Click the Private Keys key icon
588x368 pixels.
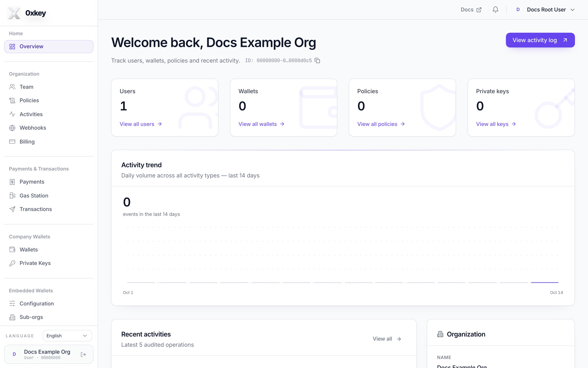(12, 263)
